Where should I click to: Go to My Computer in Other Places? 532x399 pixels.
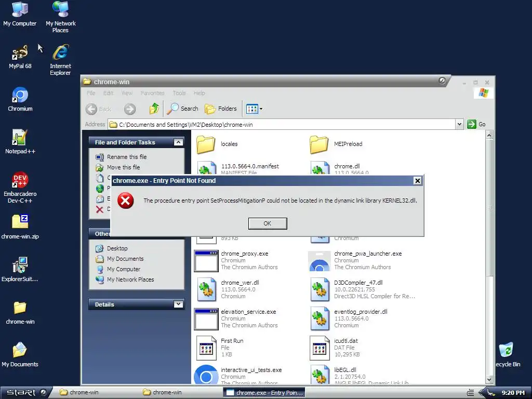(x=124, y=269)
